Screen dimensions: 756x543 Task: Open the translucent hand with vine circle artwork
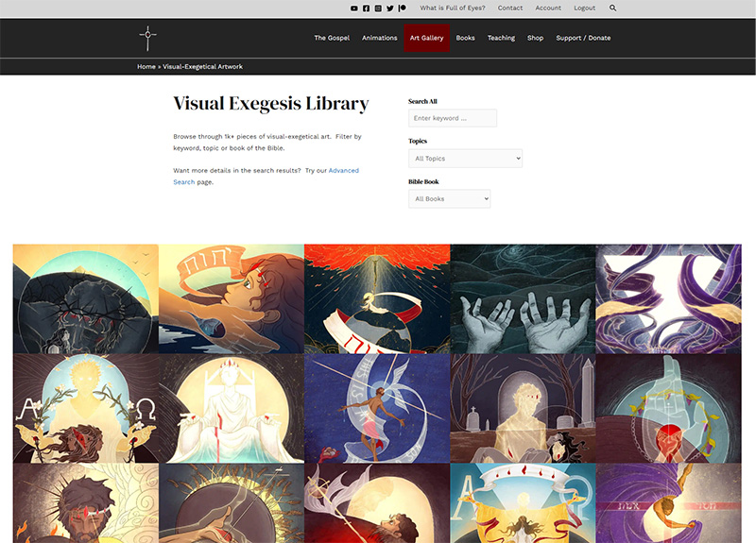click(669, 409)
